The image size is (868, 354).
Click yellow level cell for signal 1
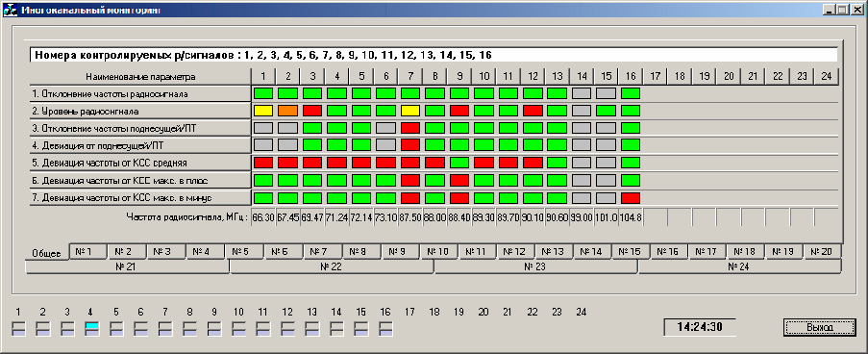pos(263,111)
